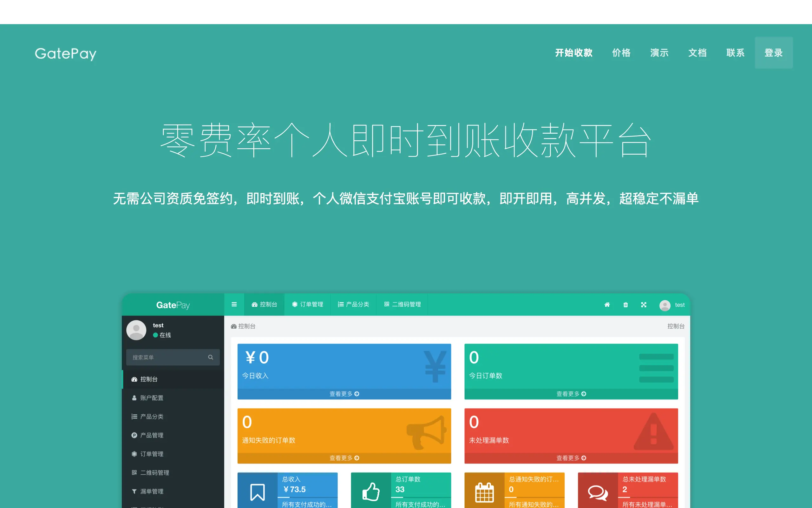Select the 订单管理 tab in dashboard top bar
The width and height of the screenshot is (812, 508).
click(x=307, y=304)
